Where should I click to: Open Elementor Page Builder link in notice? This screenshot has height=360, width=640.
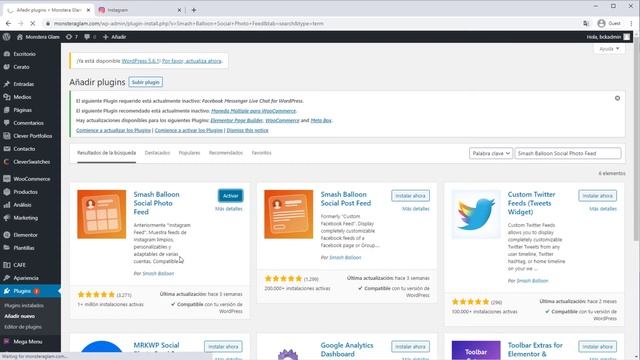[236, 120]
